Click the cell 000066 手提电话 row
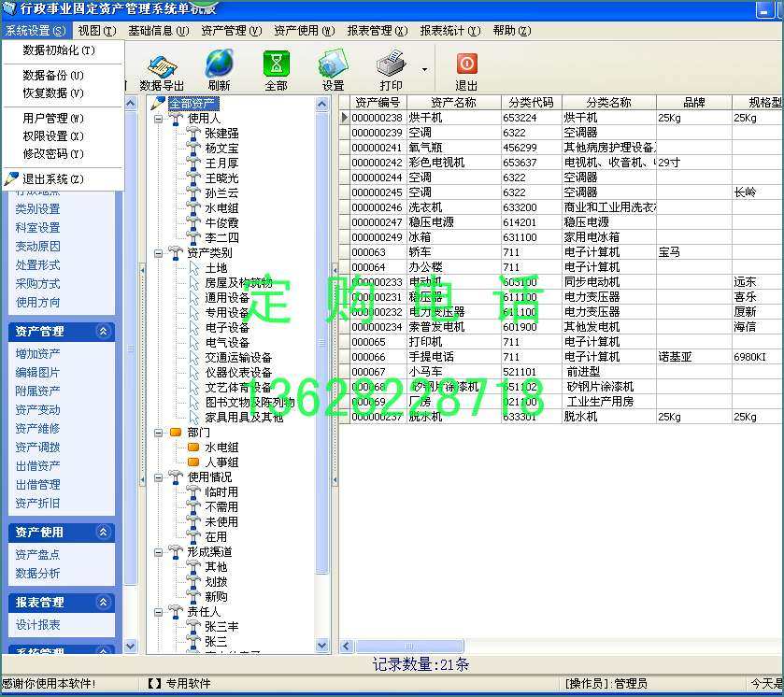The height and width of the screenshot is (697, 784). 560,357
